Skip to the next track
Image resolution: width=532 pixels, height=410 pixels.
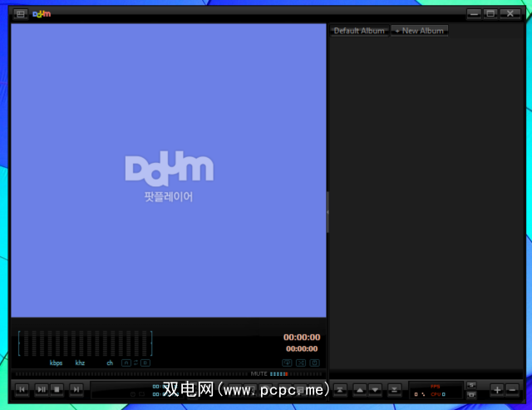(x=76, y=389)
